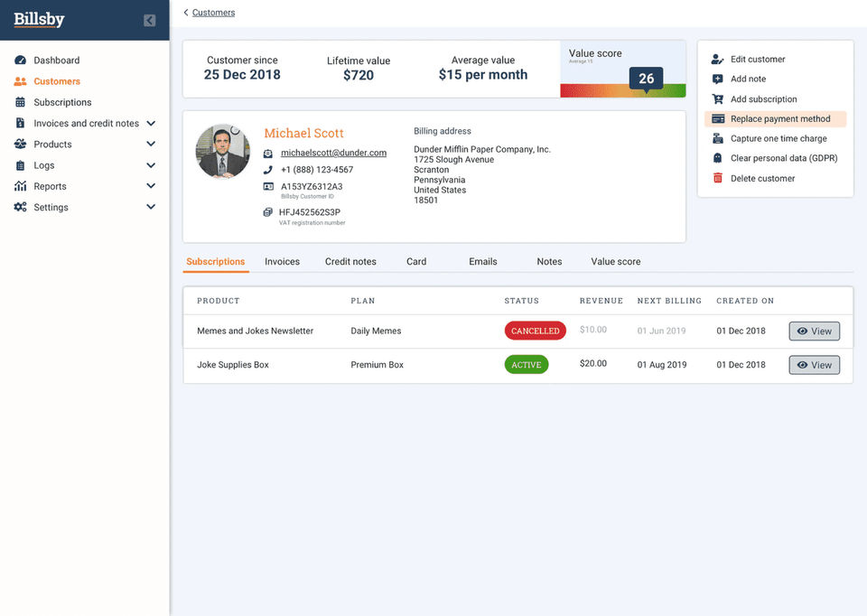Click the Clear personal data ghost icon
The image size is (867, 616).
coord(717,158)
